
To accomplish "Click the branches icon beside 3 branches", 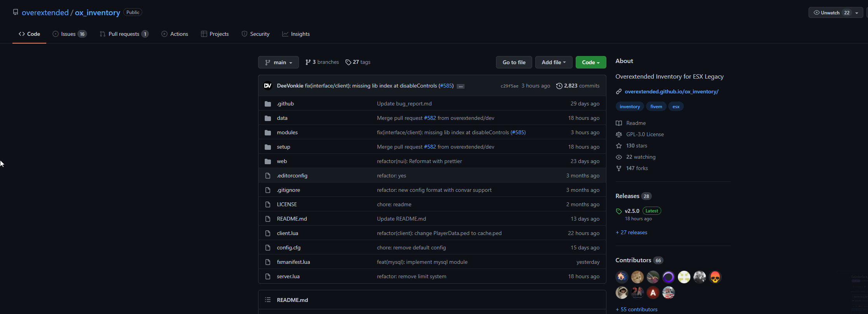I will [308, 62].
